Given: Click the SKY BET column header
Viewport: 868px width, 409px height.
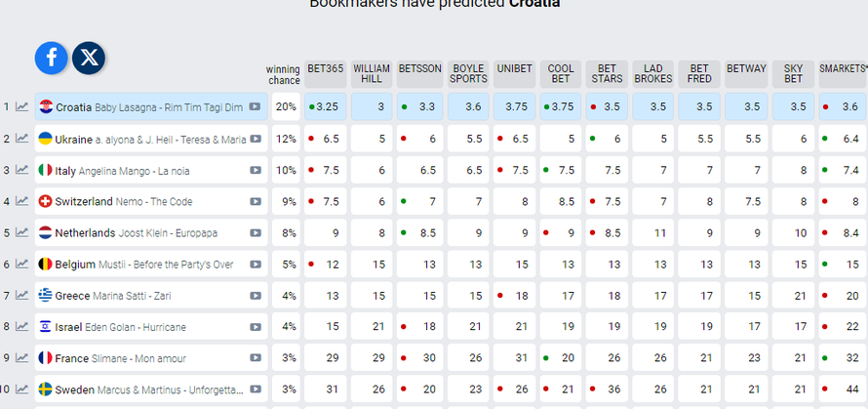Looking at the screenshot, I should [794, 74].
